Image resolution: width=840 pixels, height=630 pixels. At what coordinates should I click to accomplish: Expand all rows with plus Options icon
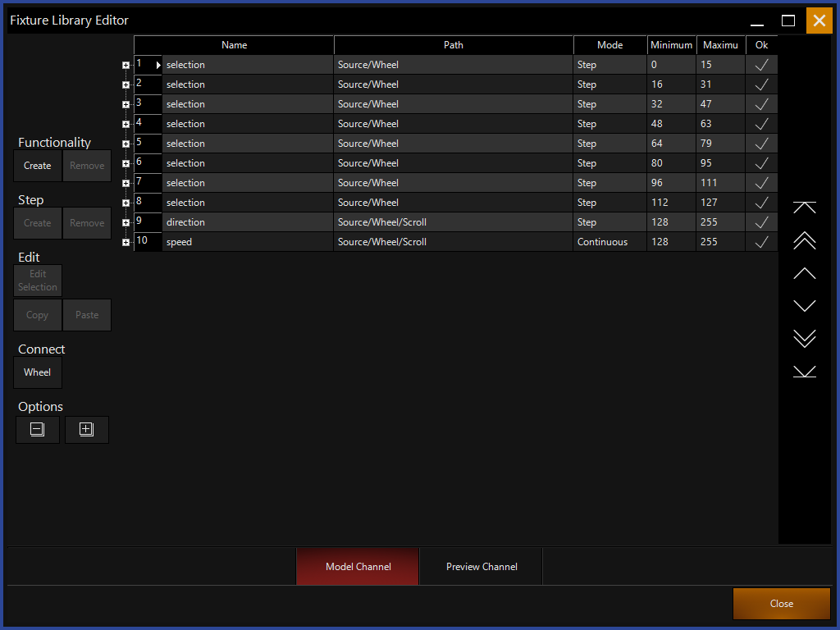click(87, 430)
